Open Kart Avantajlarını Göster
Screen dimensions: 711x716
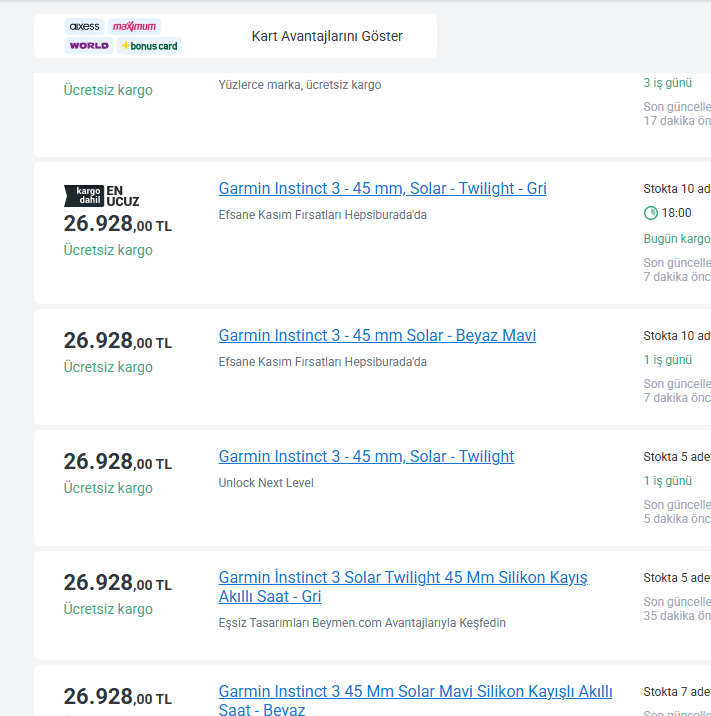[x=327, y=36]
